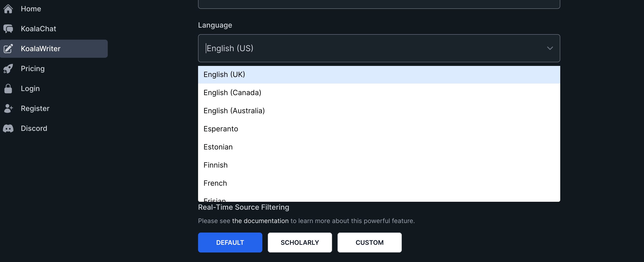The image size is (644, 262).
Task: Click the KoalaWriter pencil-edit icon
Action: tap(8, 48)
